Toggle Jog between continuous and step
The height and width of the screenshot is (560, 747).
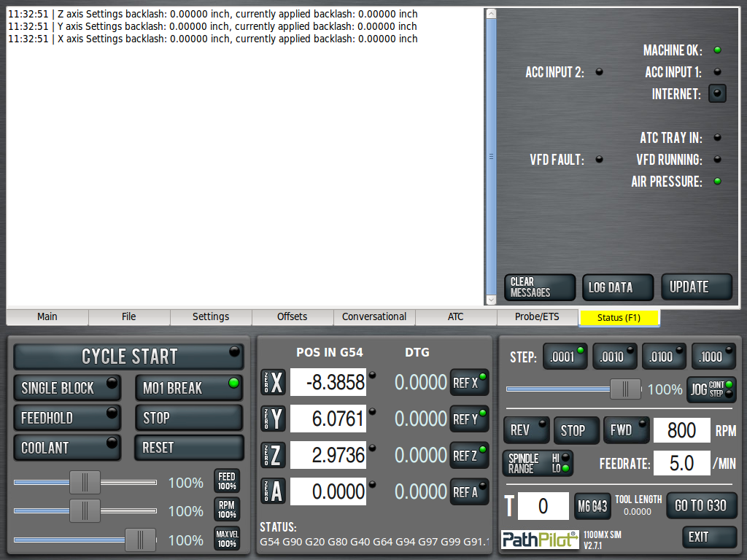pyautogui.click(x=711, y=389)
